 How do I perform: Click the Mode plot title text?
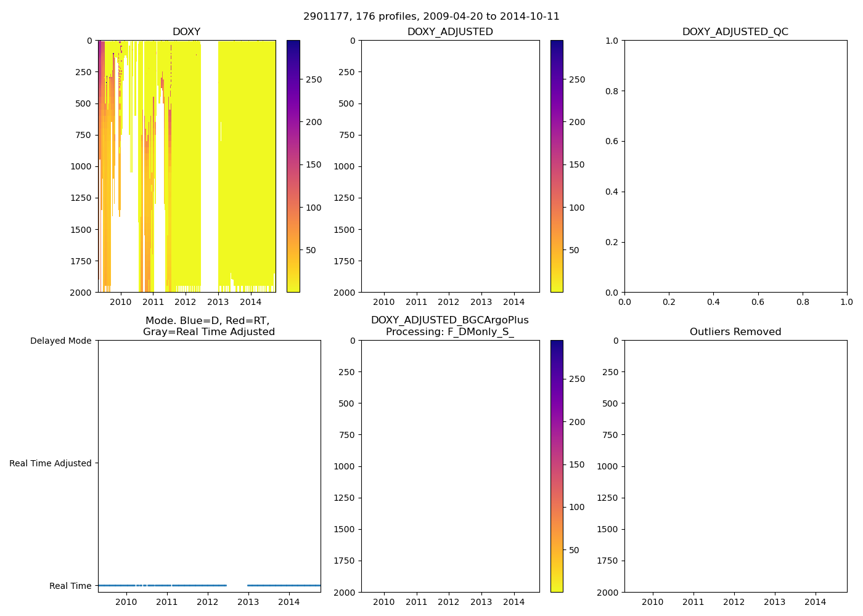208,326
